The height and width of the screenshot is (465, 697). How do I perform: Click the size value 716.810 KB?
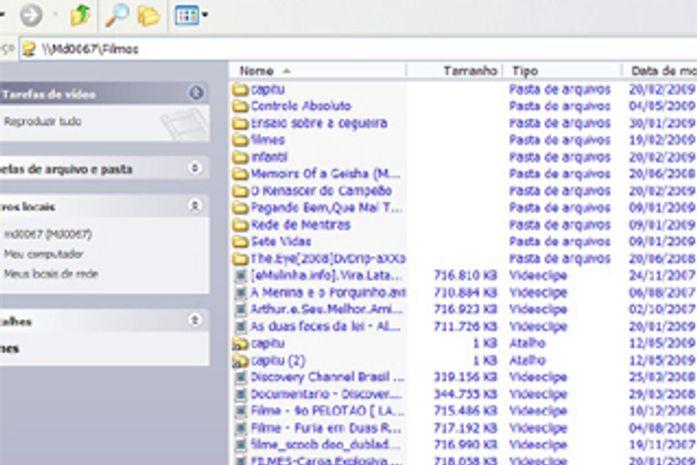pyautogui.click(x=465, y=276)
